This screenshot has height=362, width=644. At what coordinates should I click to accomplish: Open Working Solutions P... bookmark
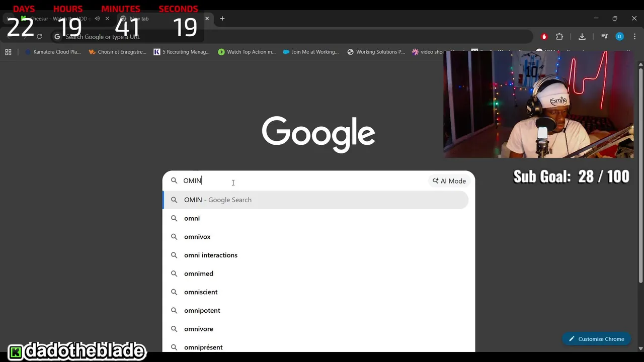tap(376, 52)
